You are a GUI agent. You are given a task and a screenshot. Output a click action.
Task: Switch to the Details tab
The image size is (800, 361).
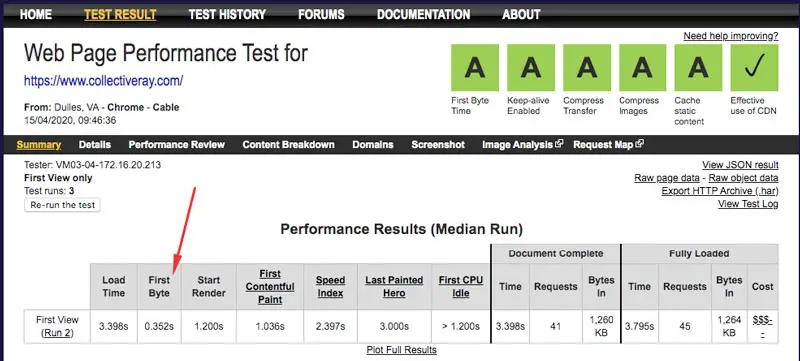[x=95, y=145]
